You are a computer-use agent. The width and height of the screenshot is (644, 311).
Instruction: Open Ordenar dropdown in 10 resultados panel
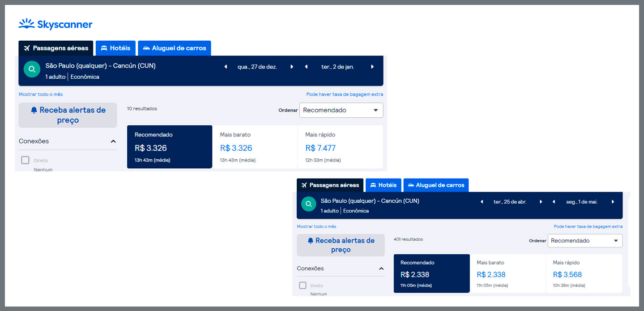(341, 110)
